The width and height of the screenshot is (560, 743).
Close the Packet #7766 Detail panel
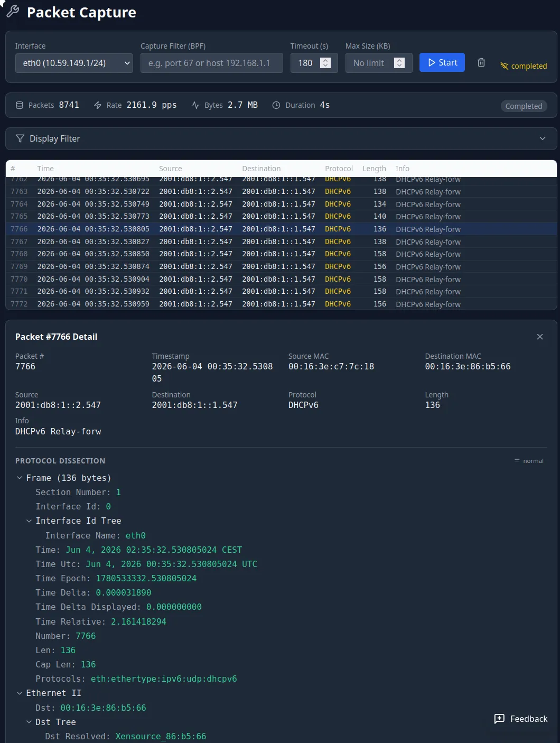pos(540,337)
